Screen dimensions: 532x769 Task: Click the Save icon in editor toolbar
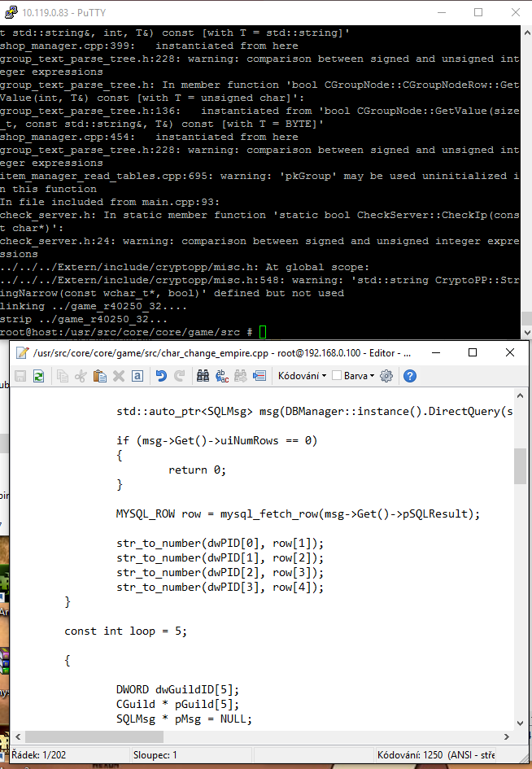tap(20, 376)
